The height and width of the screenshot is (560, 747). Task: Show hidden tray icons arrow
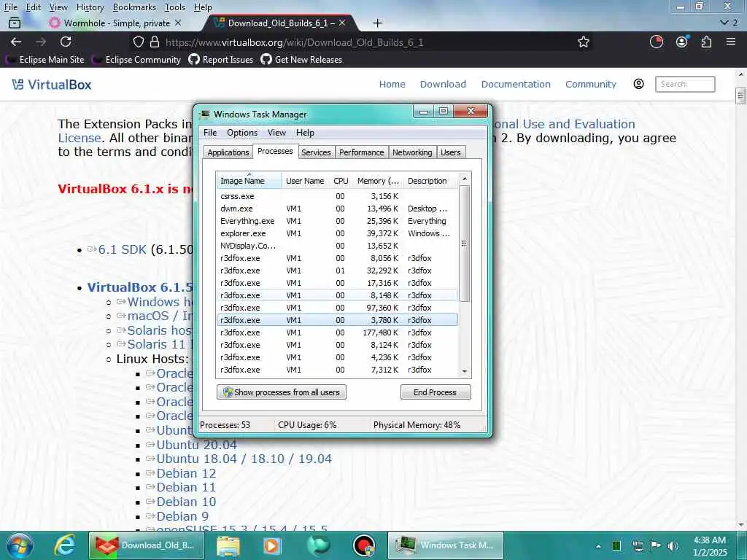pyautogui.click(x=598, y=546)
